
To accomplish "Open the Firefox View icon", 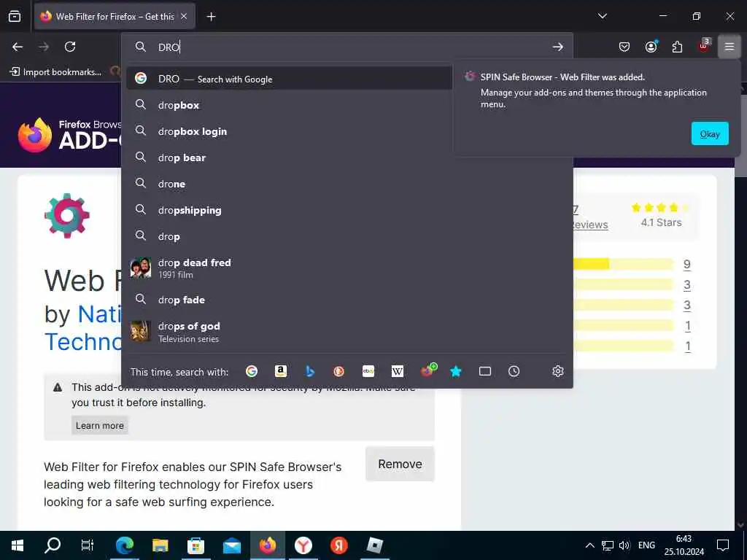I will pyautogui.click(x=15, y=16).
